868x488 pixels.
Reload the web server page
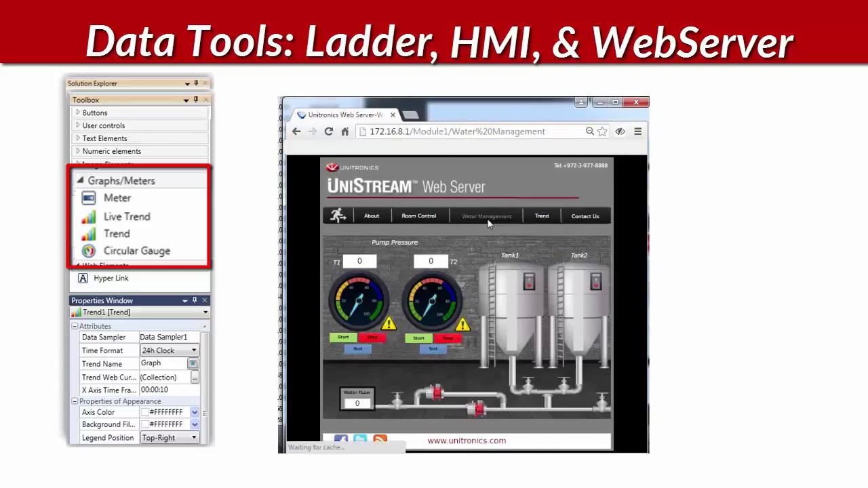coord(329,131)
